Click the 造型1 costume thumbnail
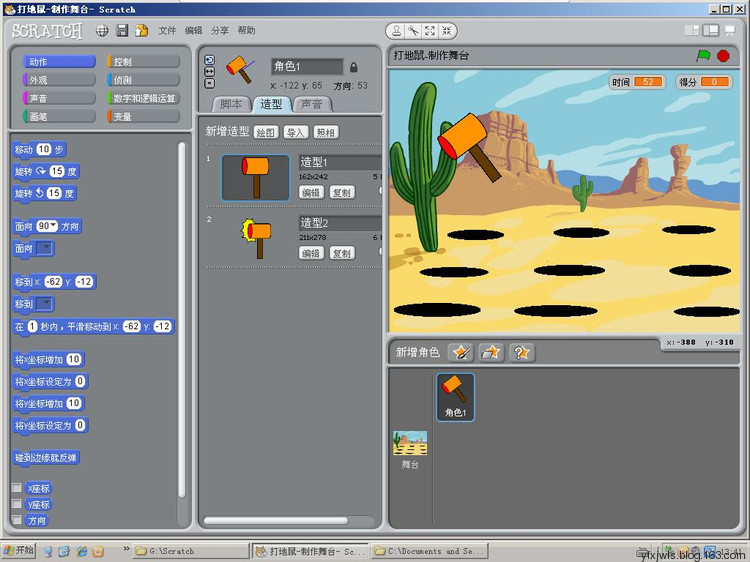750x562 pixels. tap(255, 178)
